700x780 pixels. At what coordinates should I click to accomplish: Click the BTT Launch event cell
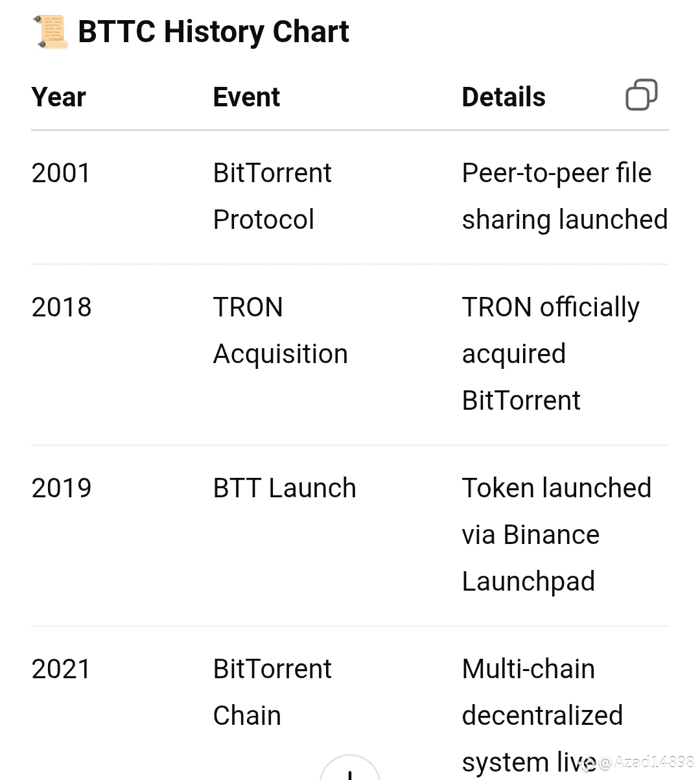pos(285,488)
